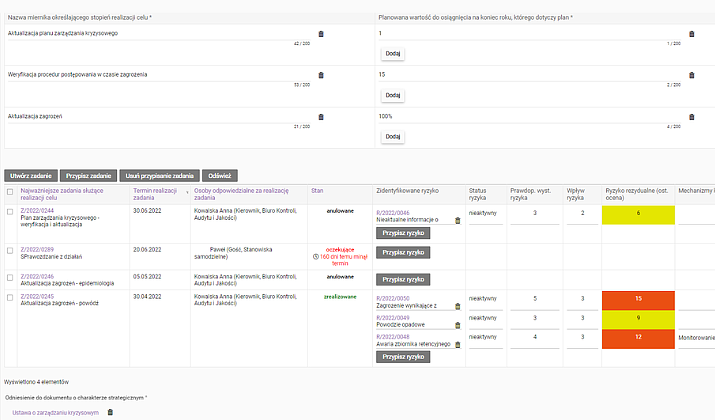Click the red residual risk cell showing 15
Viewport: 715px width, 420px height.
tap(638, 298)
